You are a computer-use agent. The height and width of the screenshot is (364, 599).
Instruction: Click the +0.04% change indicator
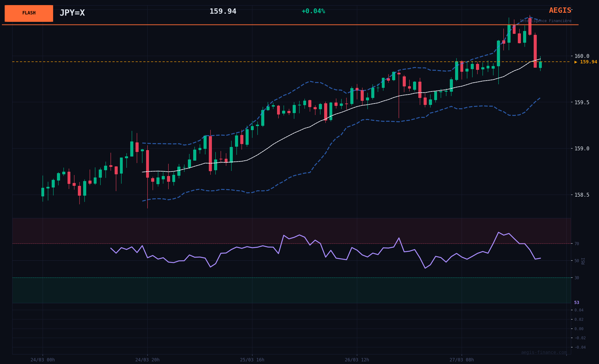[313, 11]
